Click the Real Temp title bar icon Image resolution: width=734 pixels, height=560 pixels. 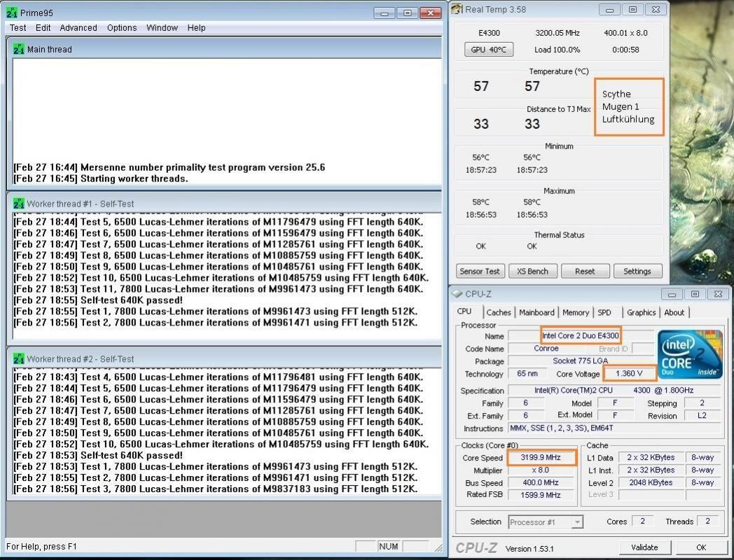(457, 9)
